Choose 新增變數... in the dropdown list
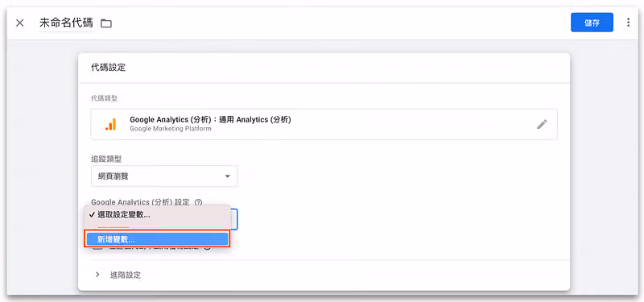Screen dimensions: 644x302 click(x=157, y=239)
